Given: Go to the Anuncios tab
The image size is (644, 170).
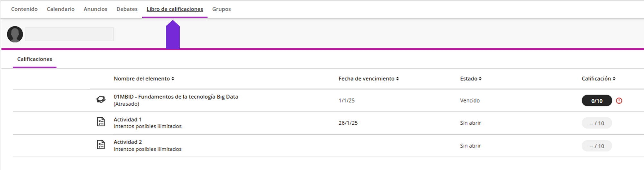Looking at the screenshot, I should pos(95,9).
